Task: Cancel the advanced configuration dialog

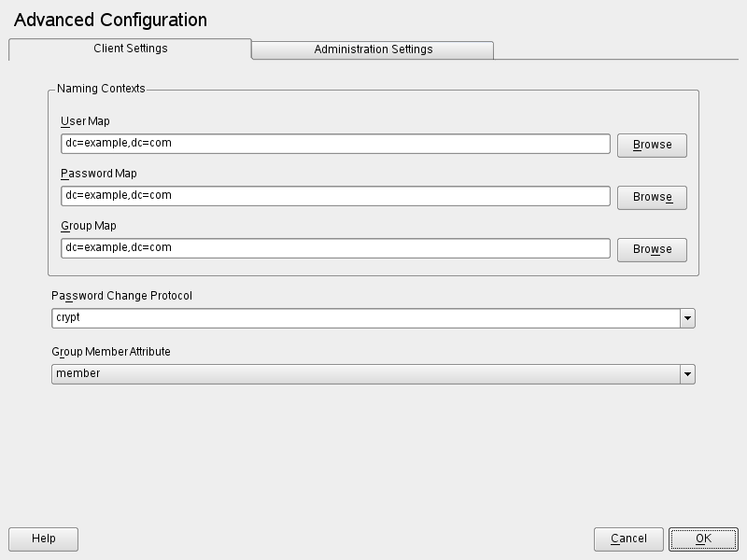Action: click(x=628, y=539)
